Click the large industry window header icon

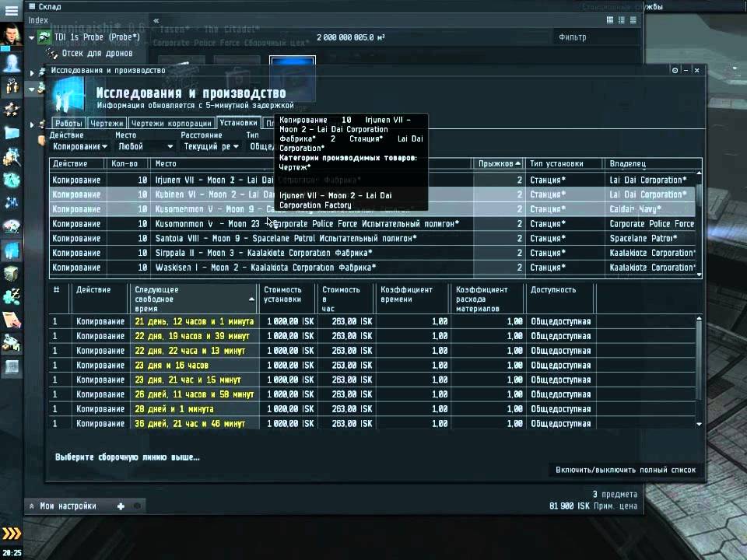[68, 95]
